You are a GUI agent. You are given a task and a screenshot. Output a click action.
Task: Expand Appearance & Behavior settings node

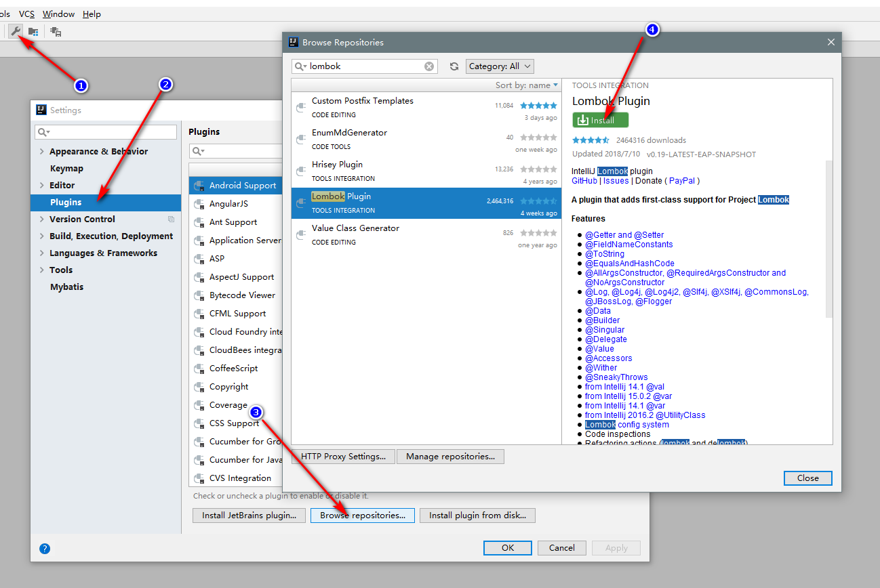tap(42, 152)
